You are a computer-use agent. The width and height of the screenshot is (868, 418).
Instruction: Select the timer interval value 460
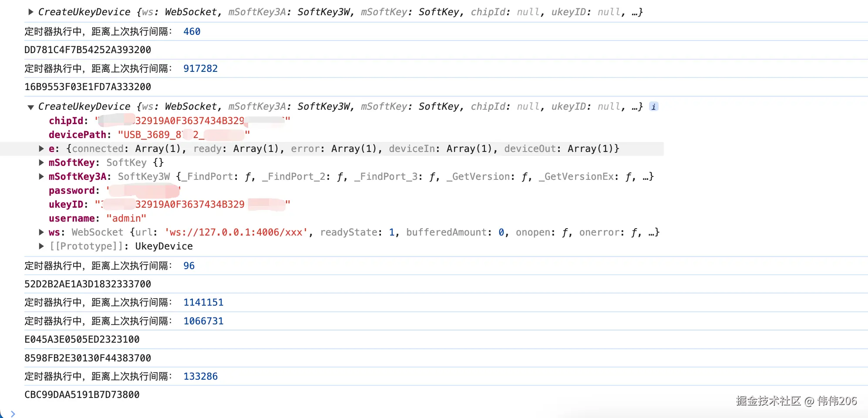tap(192, 32)
